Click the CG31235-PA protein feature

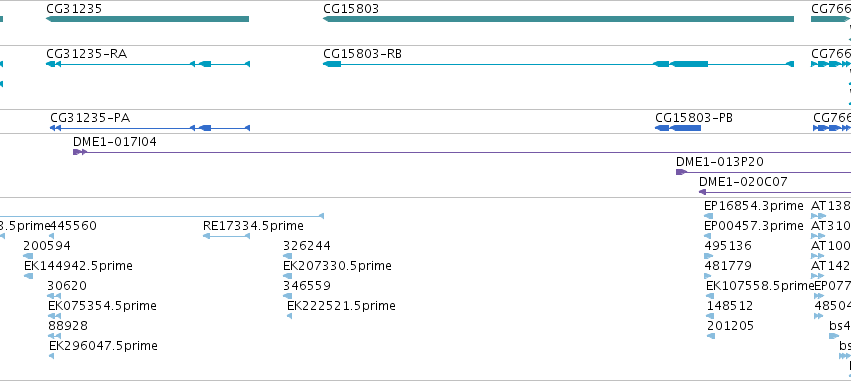tap(150, 128)
